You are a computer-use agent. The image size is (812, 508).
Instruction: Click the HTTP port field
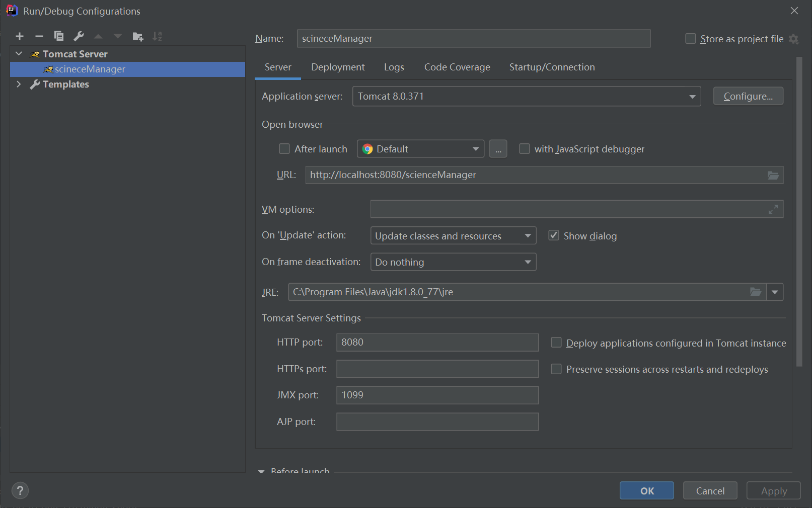(437, 343)
